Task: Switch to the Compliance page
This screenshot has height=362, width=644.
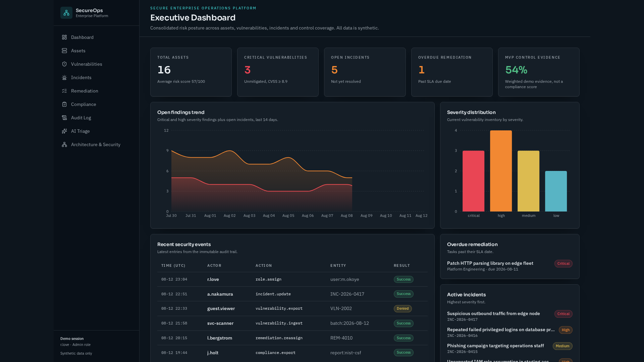Action: pos(96,104)
